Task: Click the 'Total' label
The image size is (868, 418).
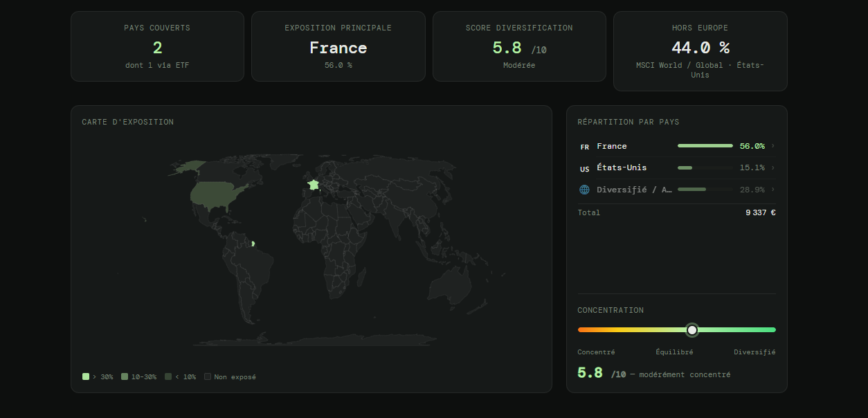Action: [x=589, y=212]
